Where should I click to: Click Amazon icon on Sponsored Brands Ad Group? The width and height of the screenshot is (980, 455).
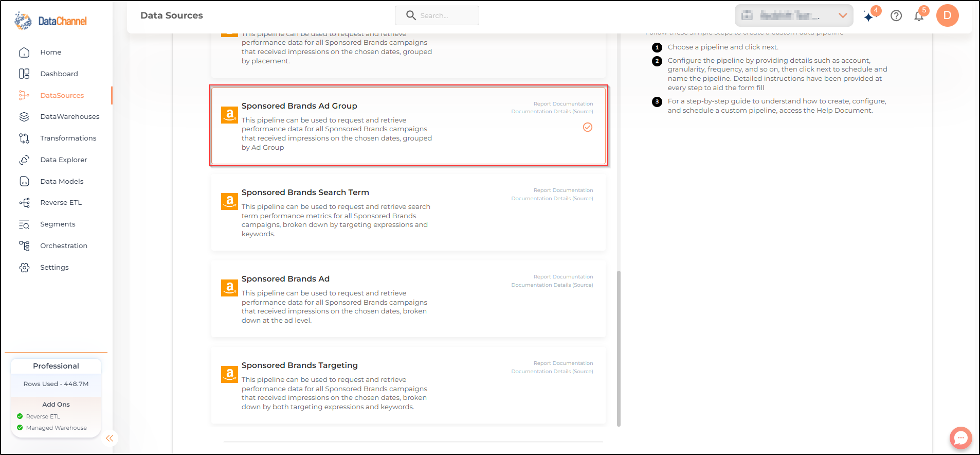point(229,115)
